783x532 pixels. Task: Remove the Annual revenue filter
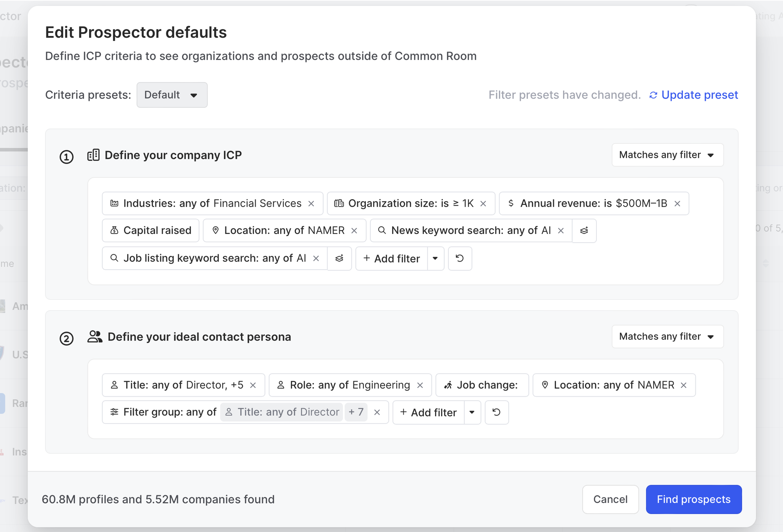tap(677, 204)
